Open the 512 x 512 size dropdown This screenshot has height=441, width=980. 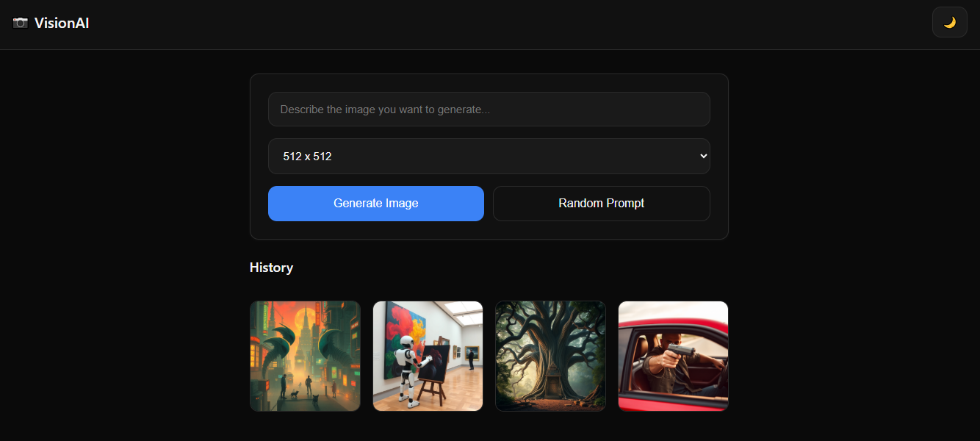(x=489, y=156)
